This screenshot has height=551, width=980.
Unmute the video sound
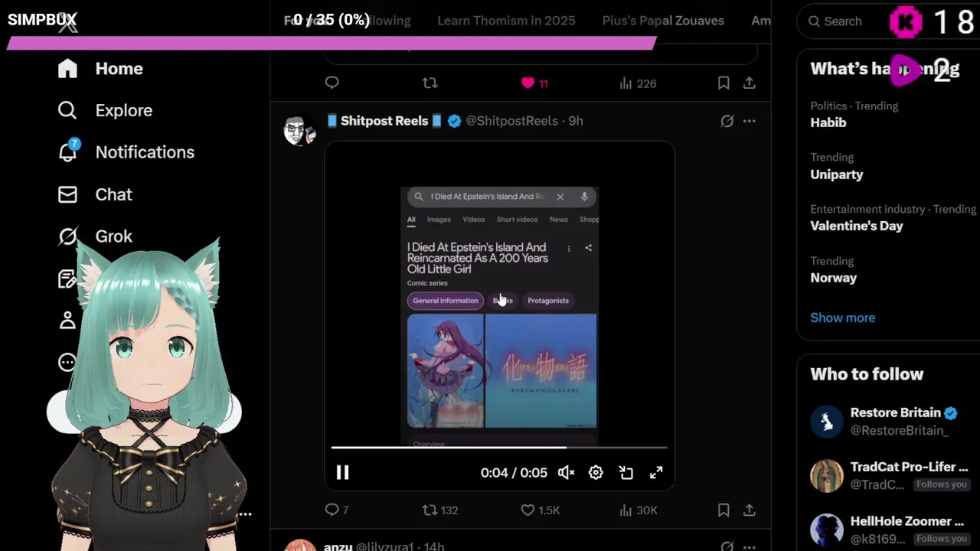click(x=566, y=473)
